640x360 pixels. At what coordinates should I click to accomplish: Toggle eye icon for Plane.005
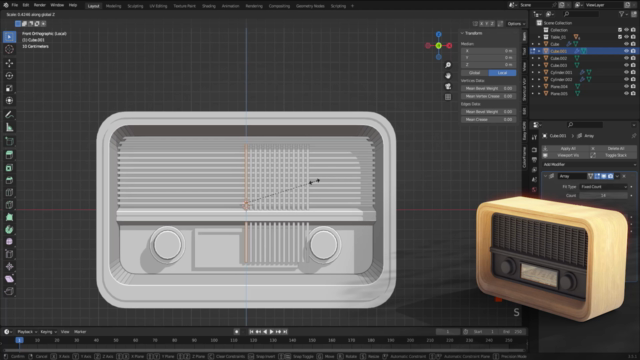pyautogui.click(x=626, y=93)
